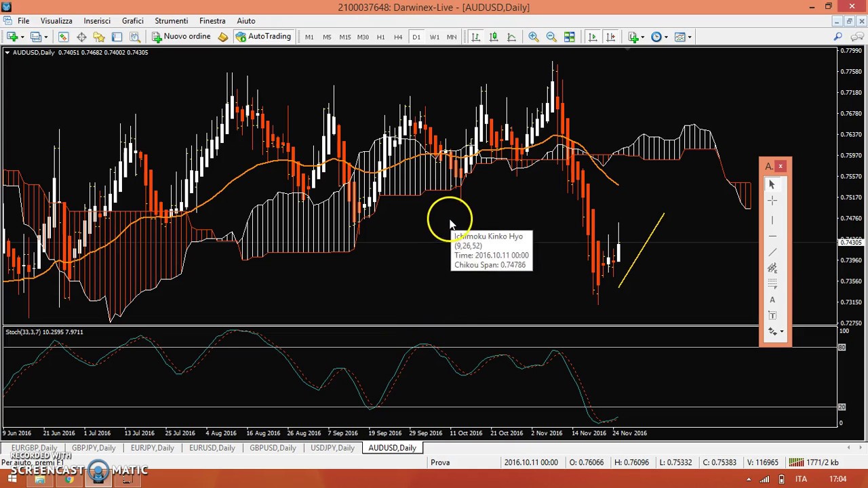The height and width of the screenshot is (488, 868).
Task: Select text label 'T' tool
Action: click(x=772, y=316)
